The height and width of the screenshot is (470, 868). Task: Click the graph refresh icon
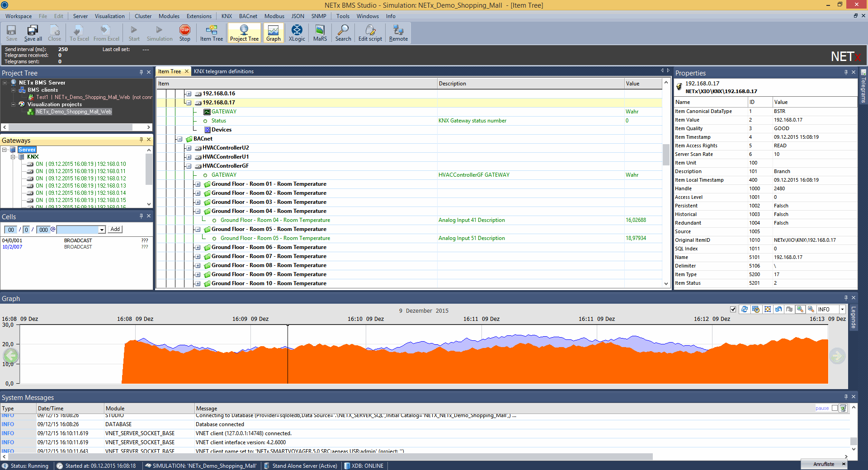click(744, 310)
